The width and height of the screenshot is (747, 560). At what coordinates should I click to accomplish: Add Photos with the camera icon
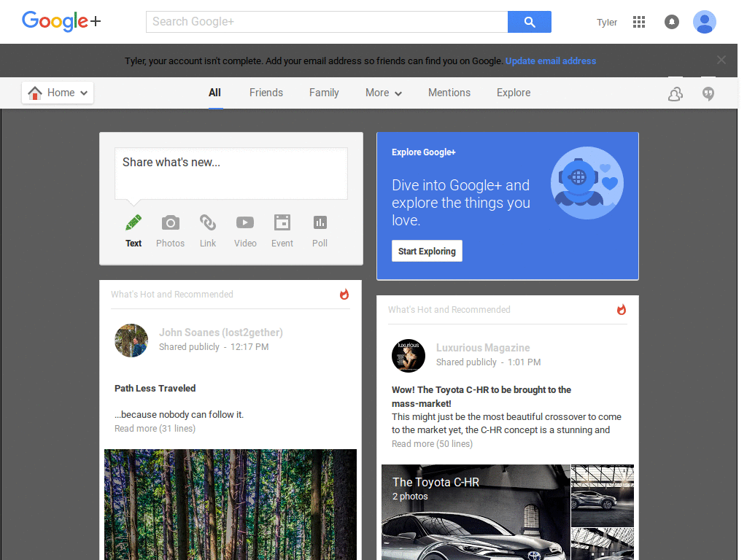pyautogui.click(x=171, y=223)
